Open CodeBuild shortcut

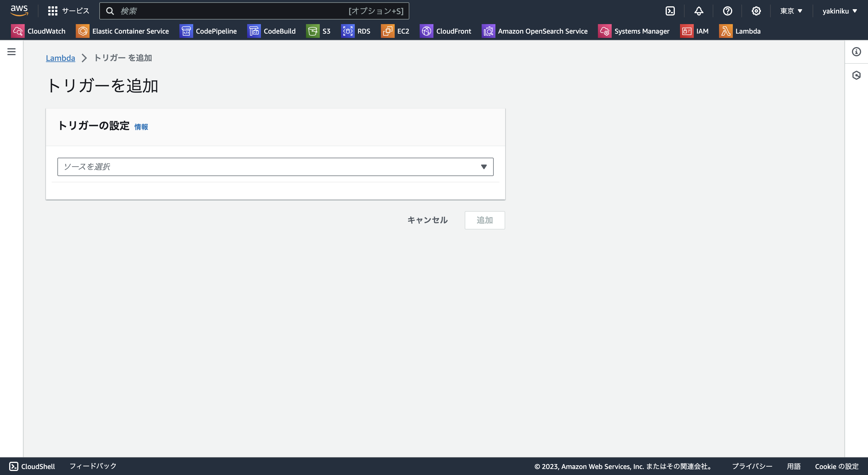point(271,31)
